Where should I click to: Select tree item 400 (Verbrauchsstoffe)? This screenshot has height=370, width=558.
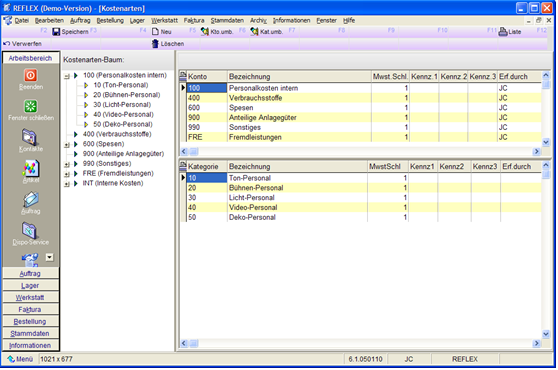pyautogui.click(x=117, y=134)
